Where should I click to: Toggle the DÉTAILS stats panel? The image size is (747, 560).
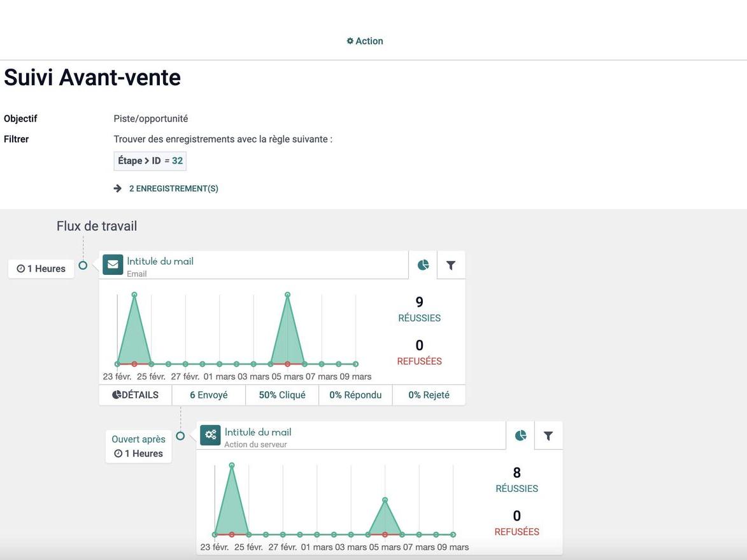tap(135, 393)
